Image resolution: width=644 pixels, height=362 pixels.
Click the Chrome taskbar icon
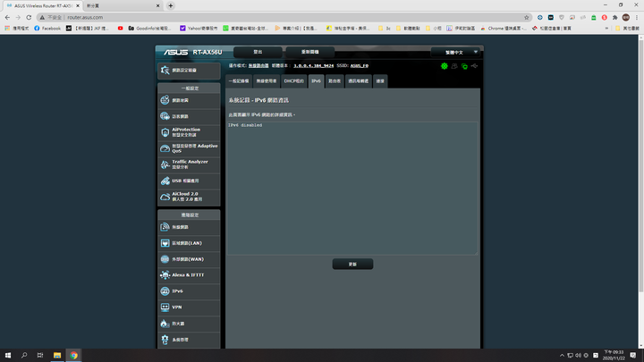(x=73, y=356)
